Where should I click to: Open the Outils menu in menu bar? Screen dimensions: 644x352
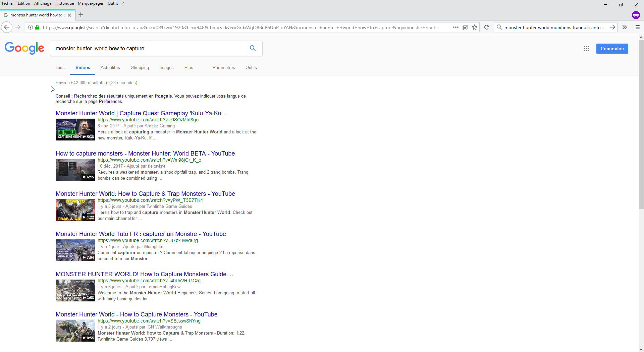113,3
